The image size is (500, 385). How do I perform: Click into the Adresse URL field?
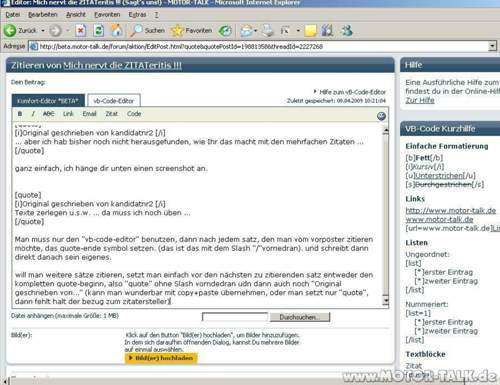259,46
